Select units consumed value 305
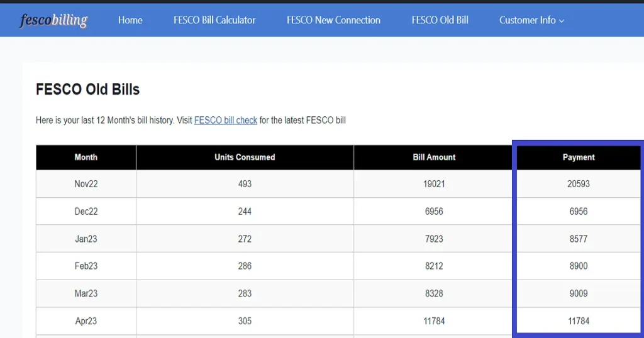The width and height of the screenshot is (644, 338). click(x=245, y=321)
